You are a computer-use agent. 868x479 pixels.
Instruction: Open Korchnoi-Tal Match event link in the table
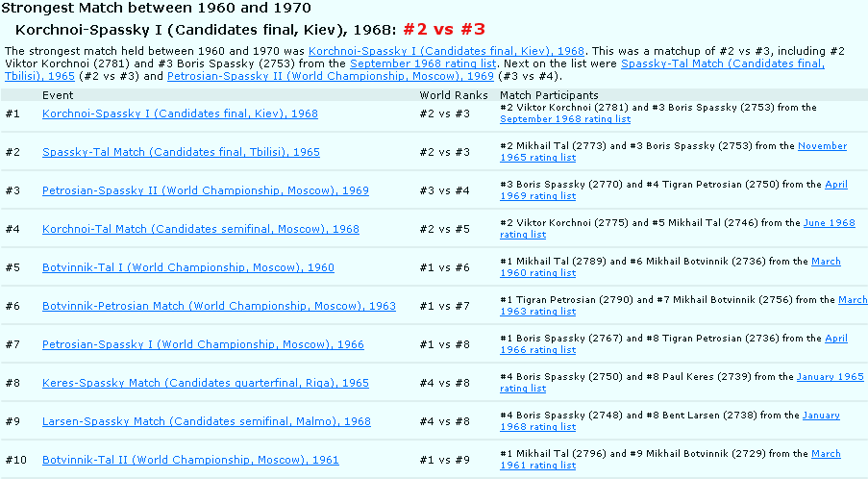tap(200, 229)
